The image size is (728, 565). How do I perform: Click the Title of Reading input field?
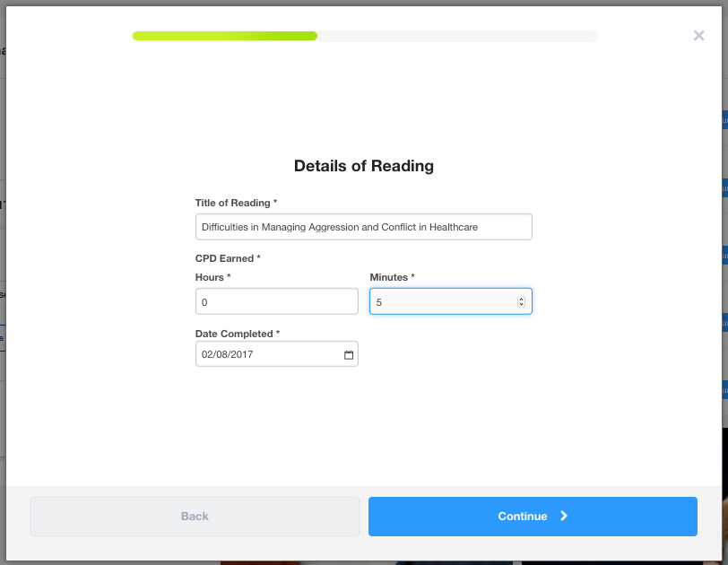[x=363, y=227]
